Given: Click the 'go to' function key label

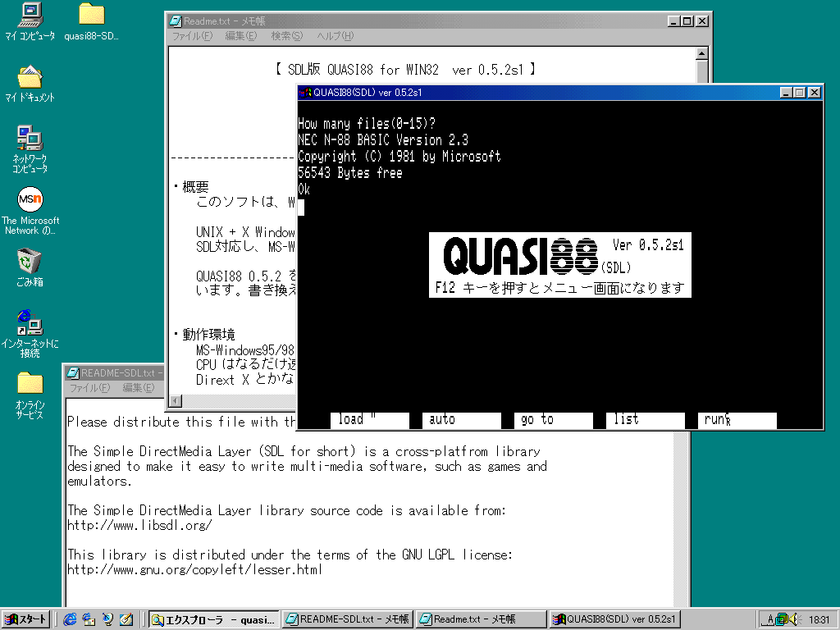Looking at the screenshot, I should pos(554,419).
